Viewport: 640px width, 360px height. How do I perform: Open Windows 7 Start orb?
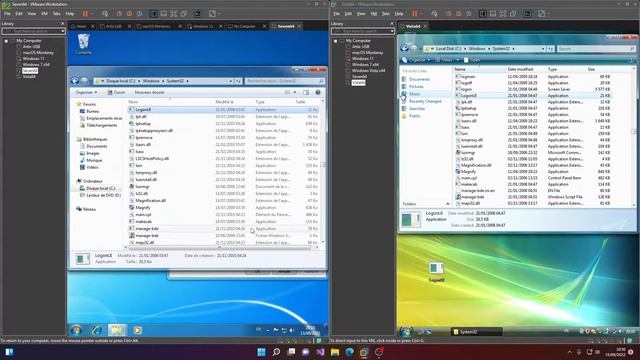76,330
